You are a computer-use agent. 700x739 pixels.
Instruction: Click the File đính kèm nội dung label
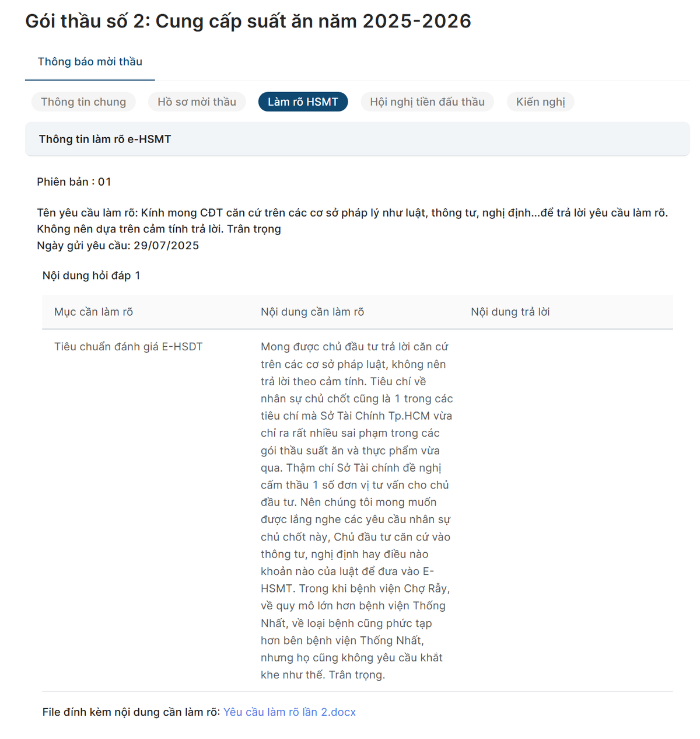(x=131, y=712)
